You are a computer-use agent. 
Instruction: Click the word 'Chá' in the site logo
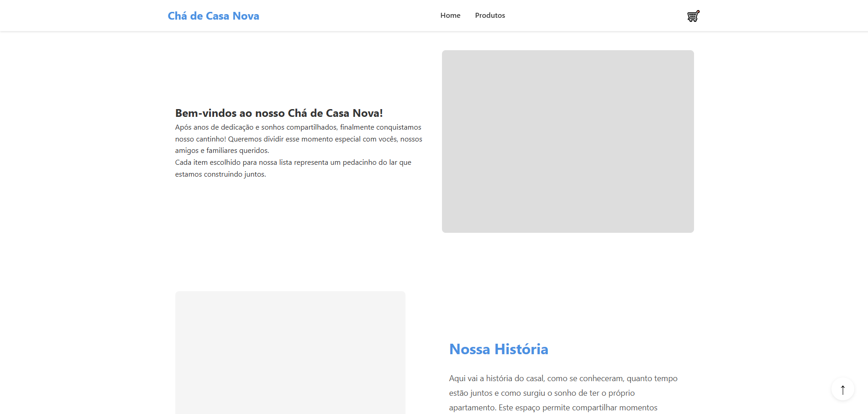(177, 16)
